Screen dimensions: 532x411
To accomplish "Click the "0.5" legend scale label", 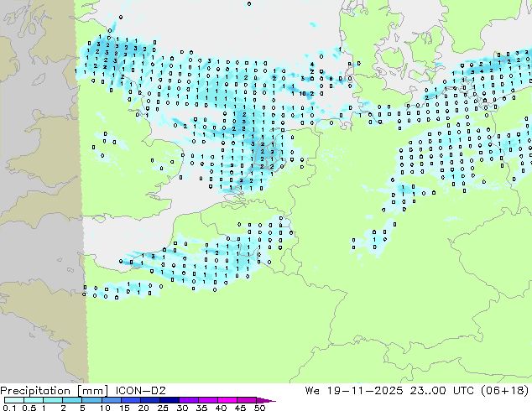I will pos(29,408).
